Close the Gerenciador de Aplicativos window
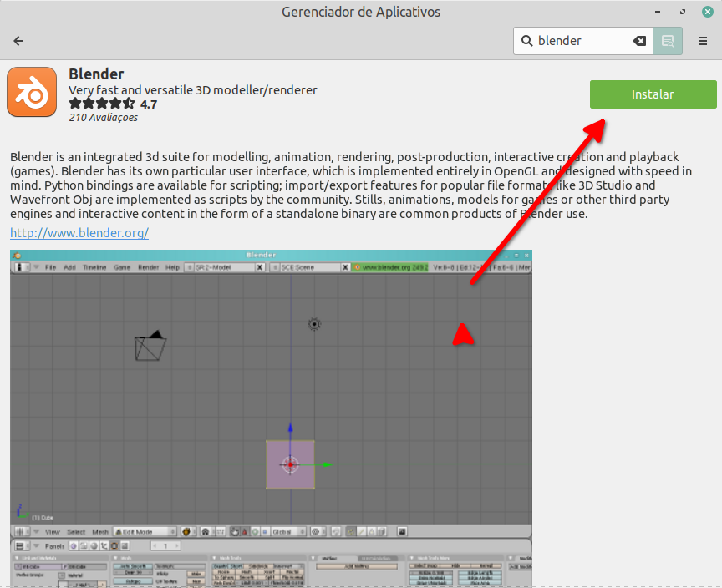722x588 pixels. 707,12
